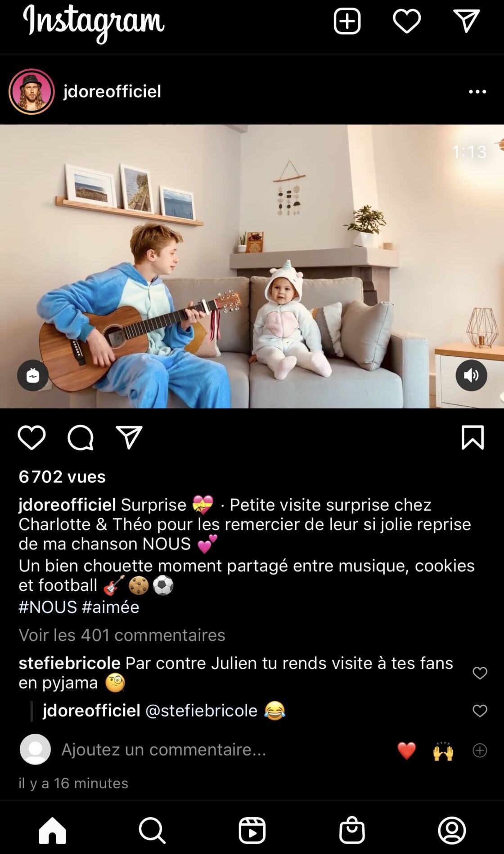Open the #NOUS hashtag link

pyautogui.click(x=48, y=607)
